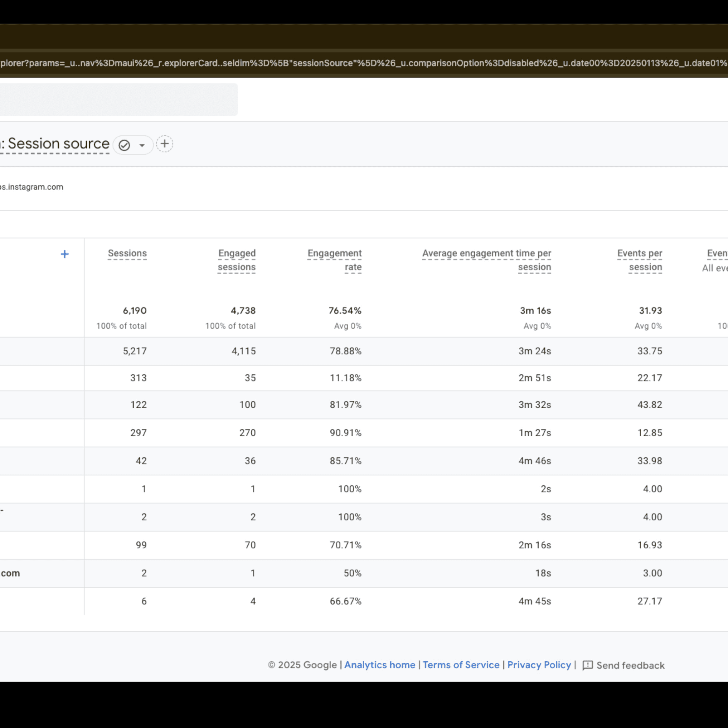Click the sessions cell 99
This screenshot has width=728, height=728.
141,545
